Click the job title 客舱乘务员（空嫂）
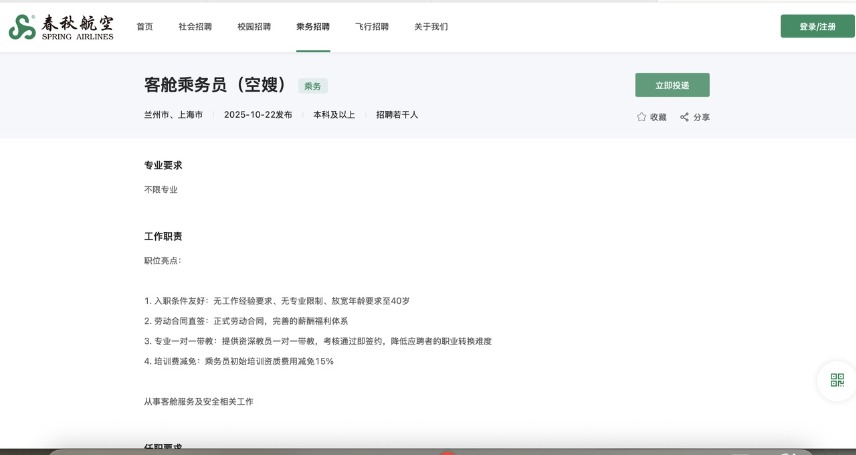This screenshot has height=455, width=856. point(216,85)
